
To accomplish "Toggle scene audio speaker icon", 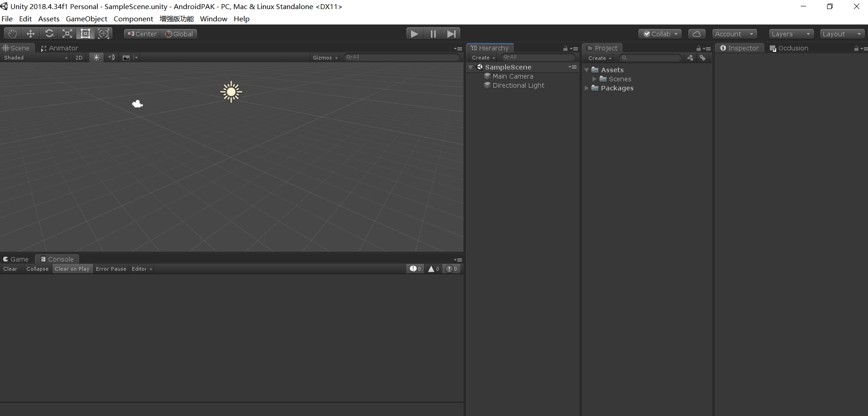I will click(x=111, y=58).
